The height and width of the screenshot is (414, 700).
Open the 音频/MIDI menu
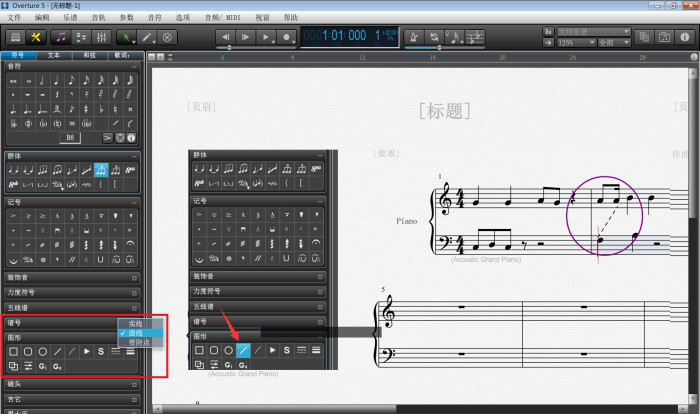click(222, 17)
